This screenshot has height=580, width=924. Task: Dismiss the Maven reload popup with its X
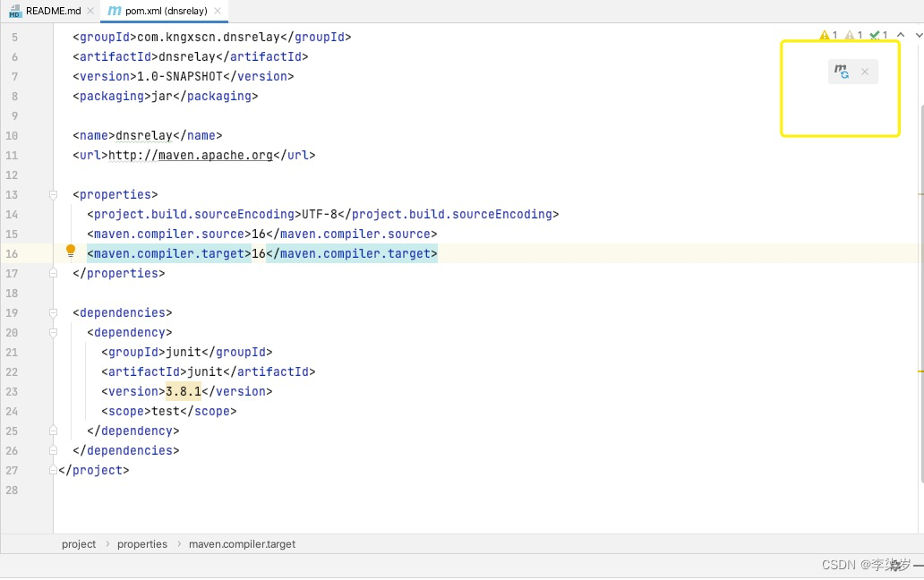pos(864,72)
